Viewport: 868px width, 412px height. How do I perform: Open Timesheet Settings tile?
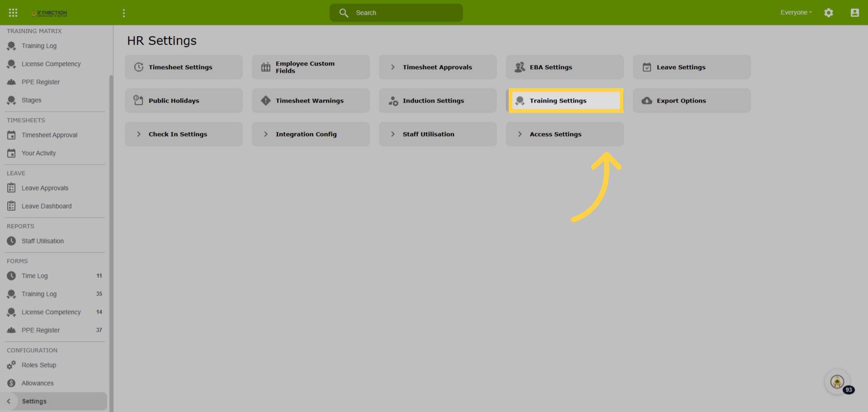184,67
